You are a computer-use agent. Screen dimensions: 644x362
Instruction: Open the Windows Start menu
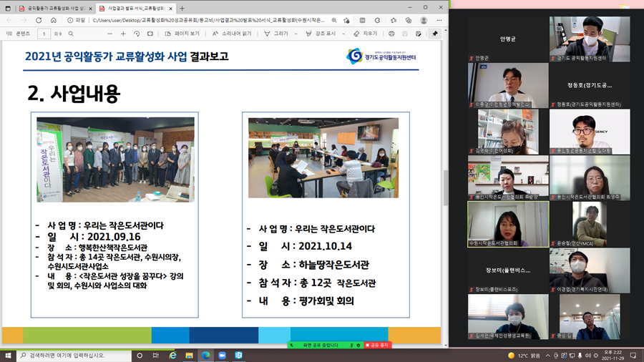coord(8,356)
